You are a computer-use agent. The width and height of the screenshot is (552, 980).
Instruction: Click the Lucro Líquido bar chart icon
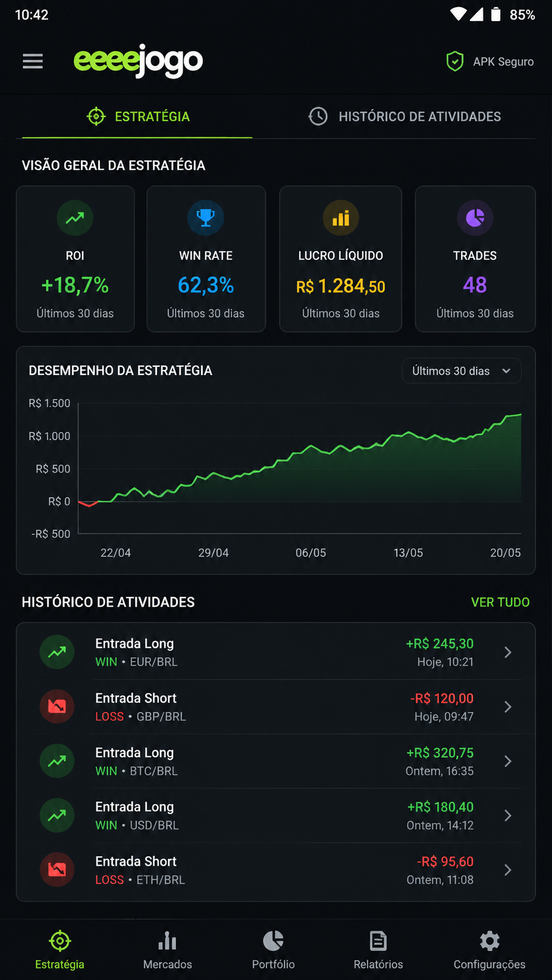tap(341, 218)
